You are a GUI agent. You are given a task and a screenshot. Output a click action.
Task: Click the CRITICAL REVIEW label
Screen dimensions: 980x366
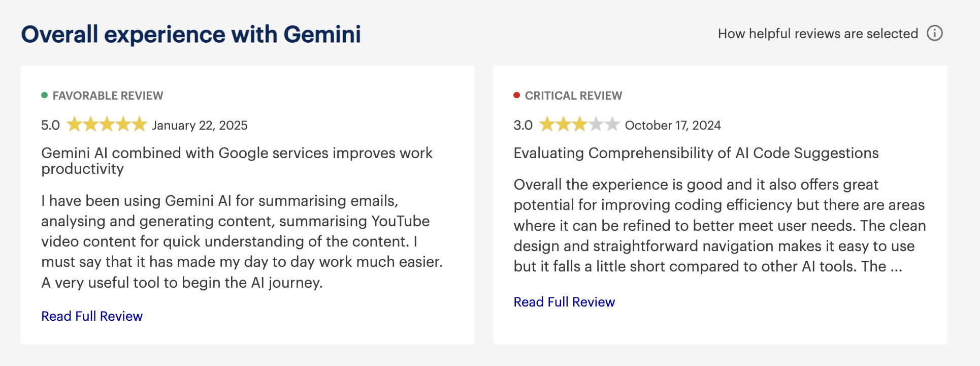(x=574, y=95)
